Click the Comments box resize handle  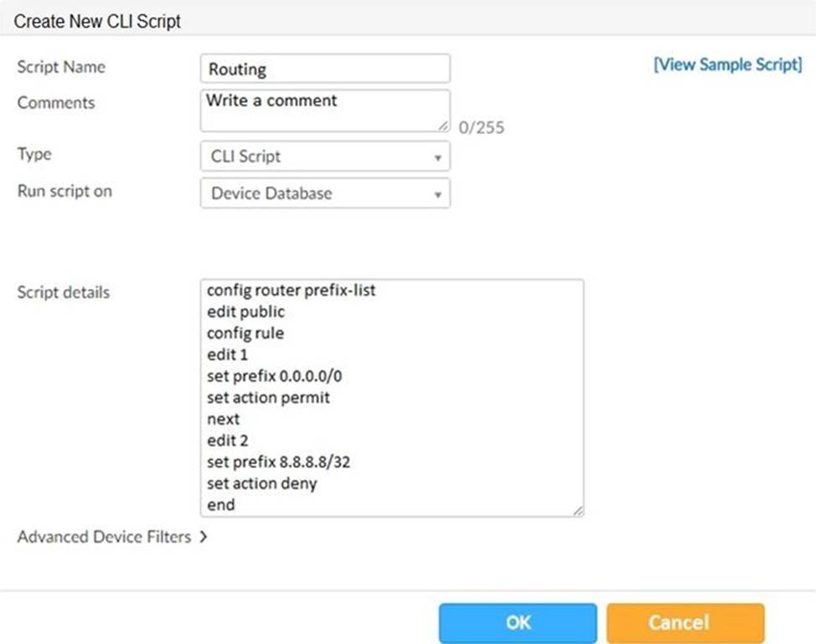click(443, 126)
